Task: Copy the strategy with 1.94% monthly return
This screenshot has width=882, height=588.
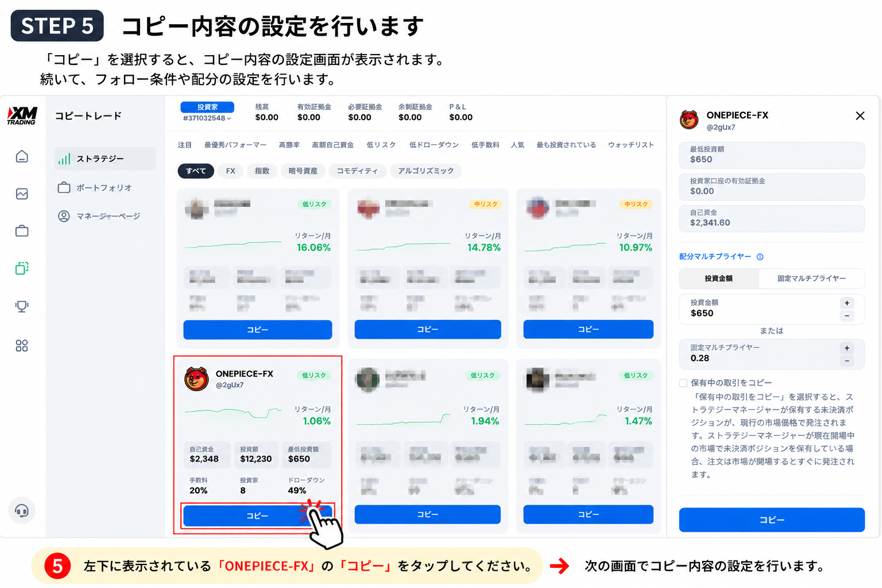Action: click(x=428, y=514)
